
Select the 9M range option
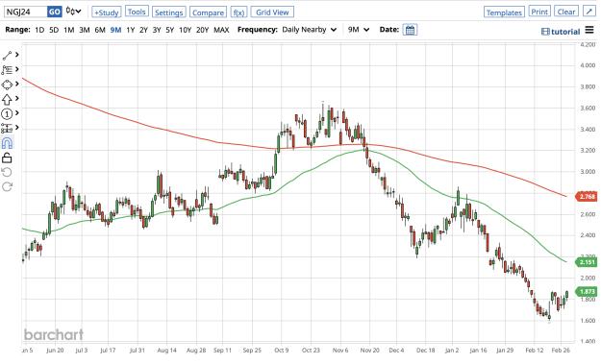tap(115, 30)
